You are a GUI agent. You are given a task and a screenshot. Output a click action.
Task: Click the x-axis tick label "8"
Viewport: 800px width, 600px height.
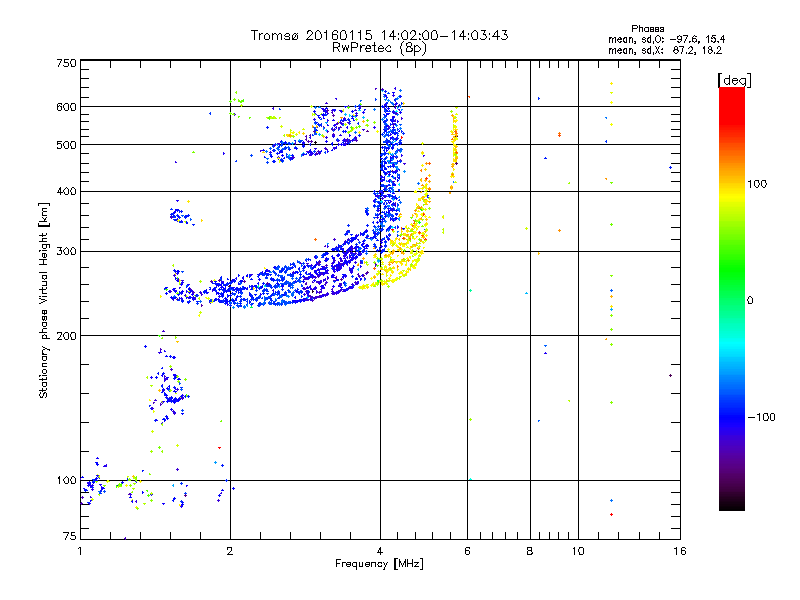pyautogui.click(x=530, y=551)
